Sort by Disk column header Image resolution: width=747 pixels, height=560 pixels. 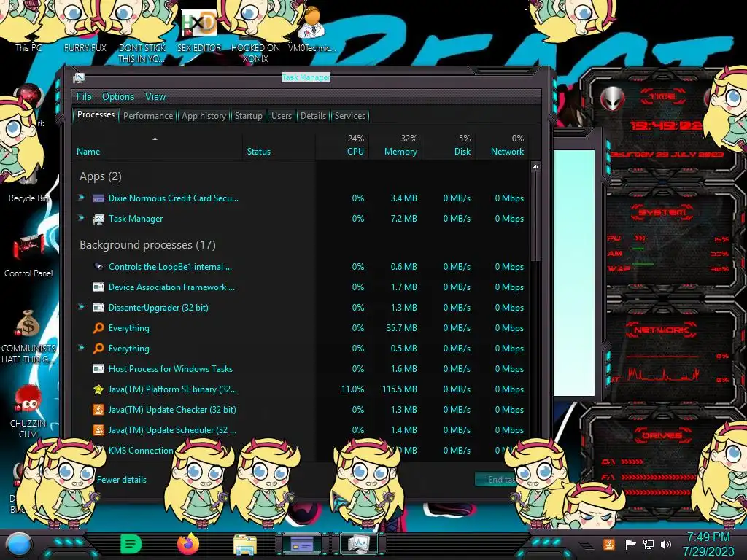coord(449,145)
